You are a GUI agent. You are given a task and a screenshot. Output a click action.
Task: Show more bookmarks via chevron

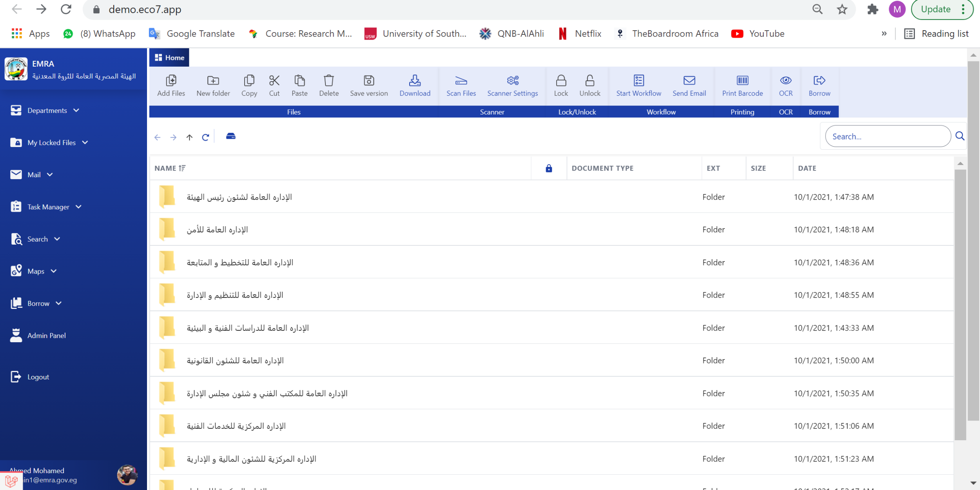pyautogui.click(x=884, y=34)
